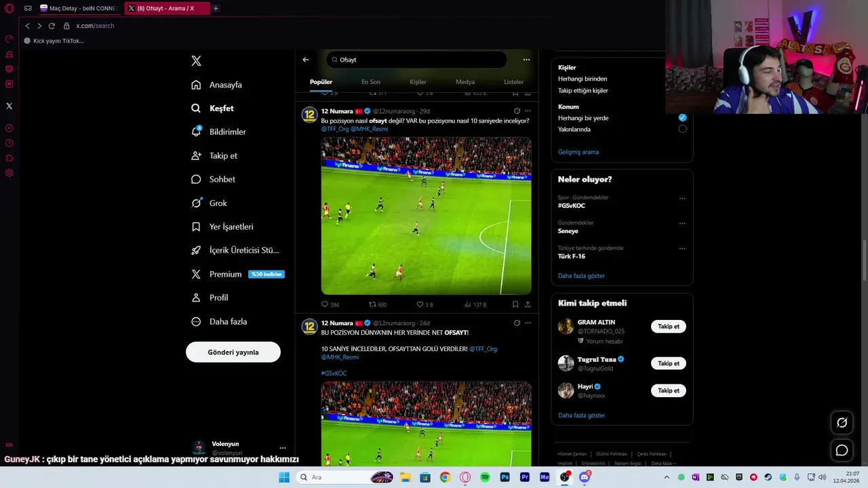Click Gönderi yayınla button

(x=233, y=352)
